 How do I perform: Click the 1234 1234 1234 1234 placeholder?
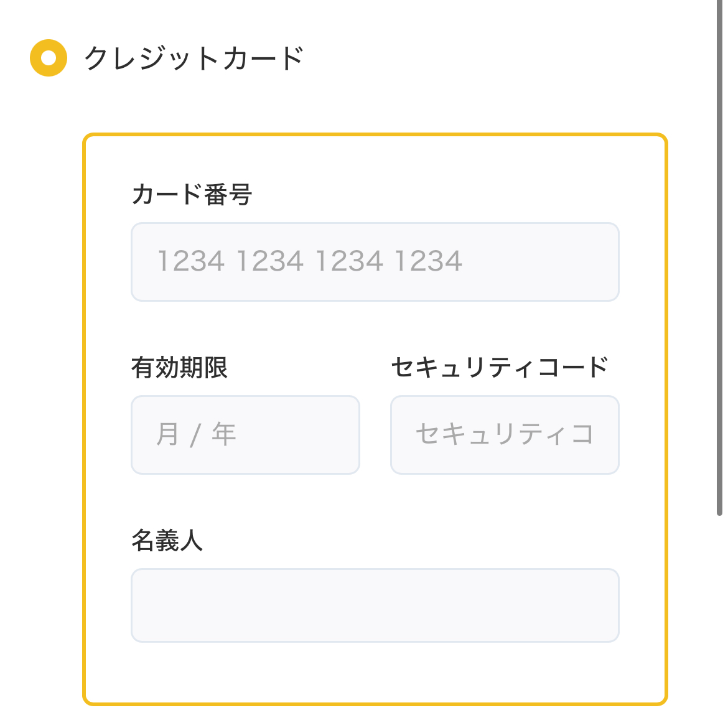coord(310,261)
